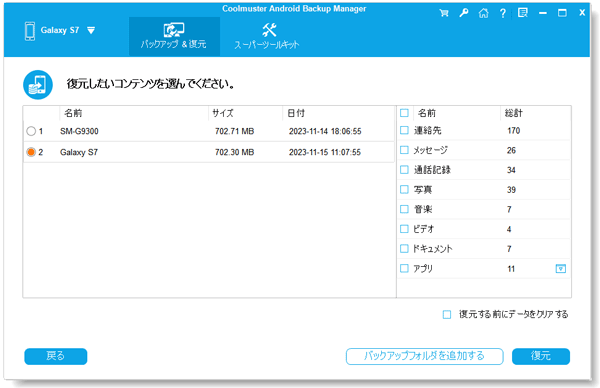Click the 戻る button
The width and height of the screenshot is (600, 388).
point(55,356)
